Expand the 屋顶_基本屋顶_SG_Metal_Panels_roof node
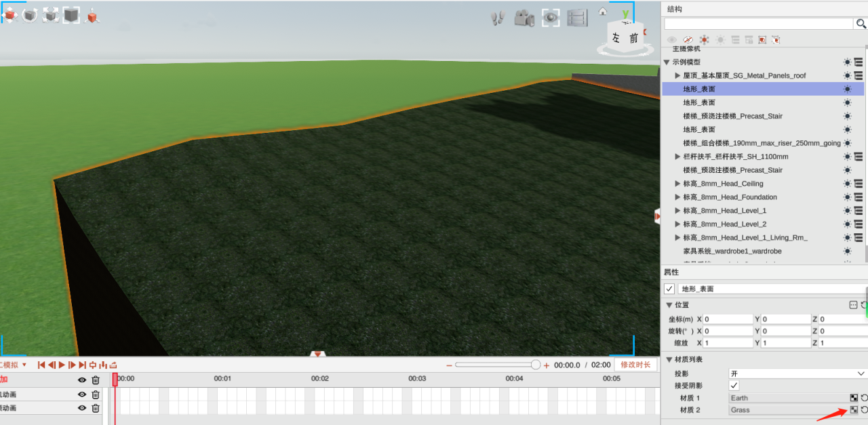Image resolution: width=868 pixels, height=425 pixels. pyautogui.click(x=677, y=75)
